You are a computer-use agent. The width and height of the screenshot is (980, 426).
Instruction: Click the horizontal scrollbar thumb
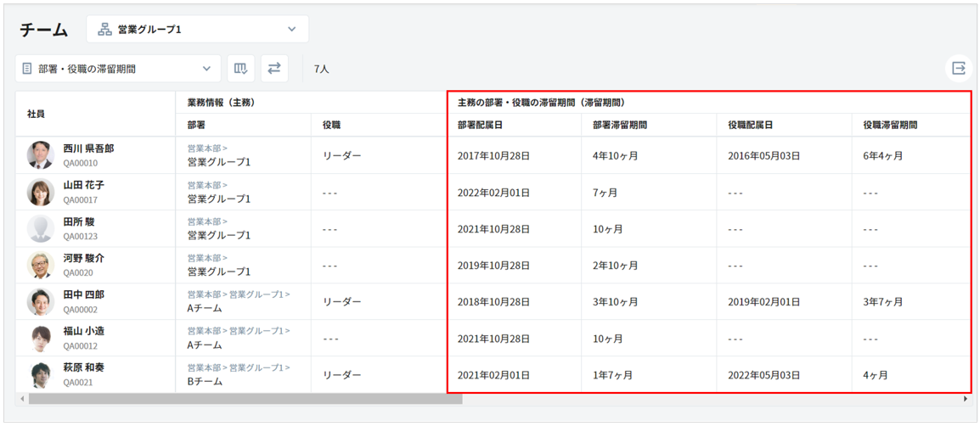point(245,399)
